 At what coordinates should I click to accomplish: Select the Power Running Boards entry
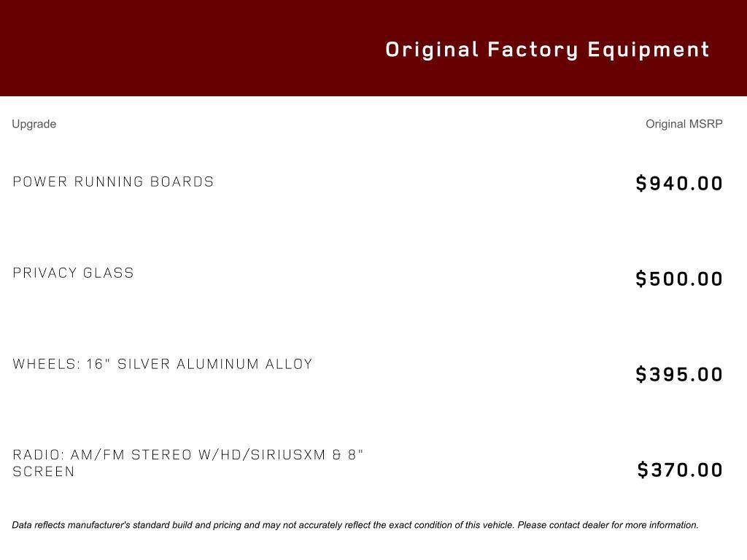tap(113, 182)
